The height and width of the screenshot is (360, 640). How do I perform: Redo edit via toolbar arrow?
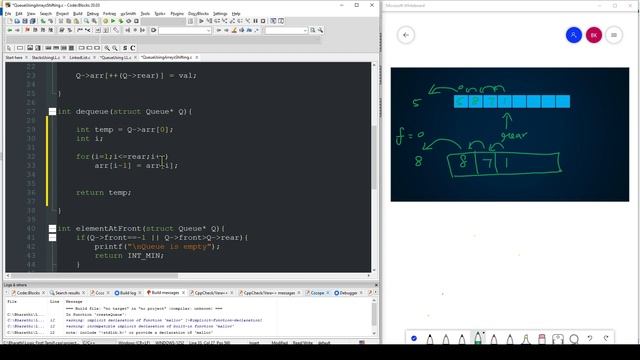51,21
